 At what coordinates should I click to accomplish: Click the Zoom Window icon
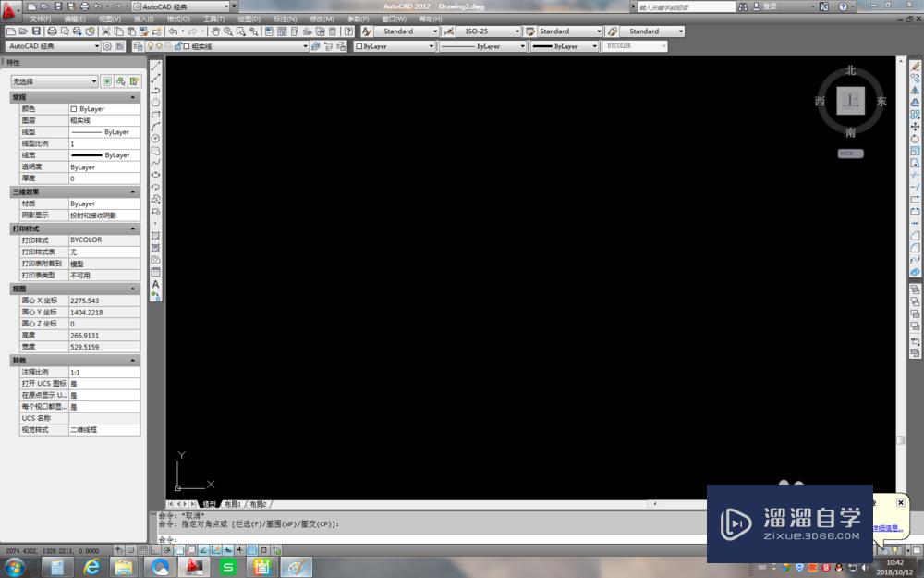pyautogui.click(x=241, y=31)
